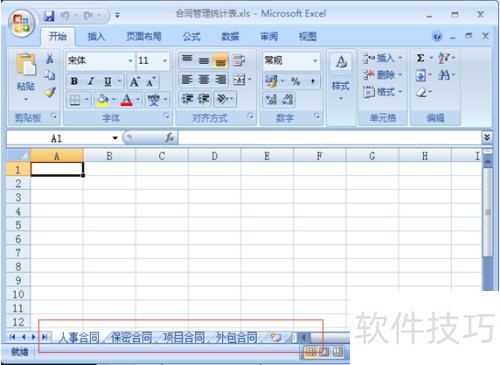Open the number format 常规 dropdown
Viewport: 500px width, 365px height.
(315, 61)
